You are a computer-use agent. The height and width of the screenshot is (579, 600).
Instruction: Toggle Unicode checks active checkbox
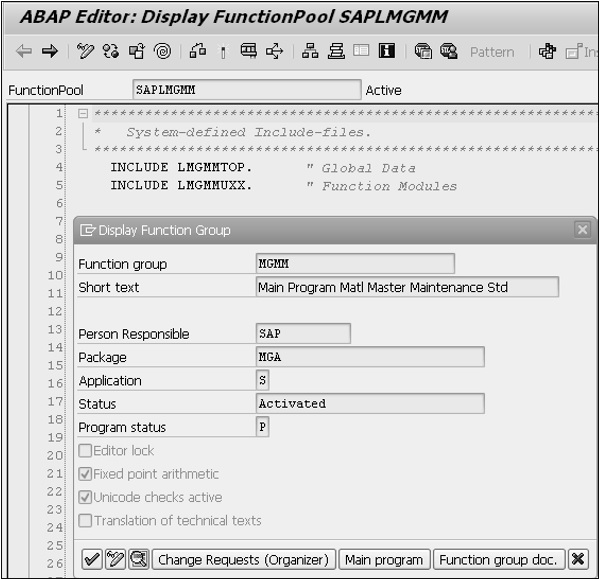tap(85, 497)
